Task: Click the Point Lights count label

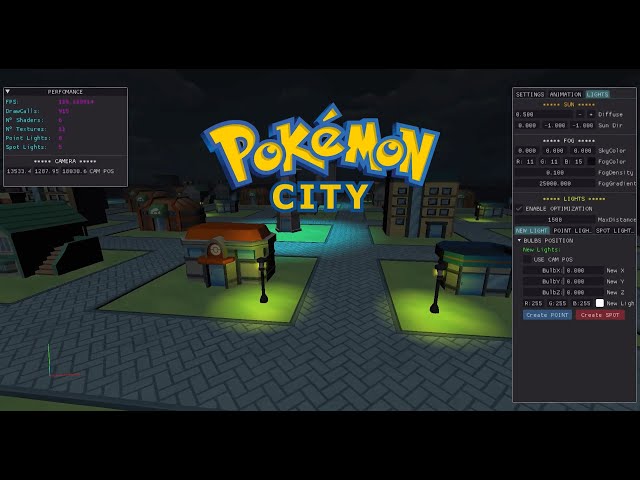Action: 28,138
